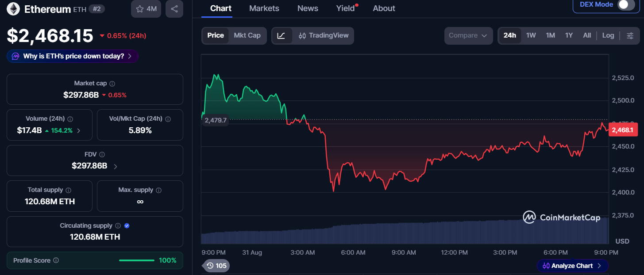Screen dimensions: 644x275
Task: Switch to the Markets tab
Action: tap(264, 8)
